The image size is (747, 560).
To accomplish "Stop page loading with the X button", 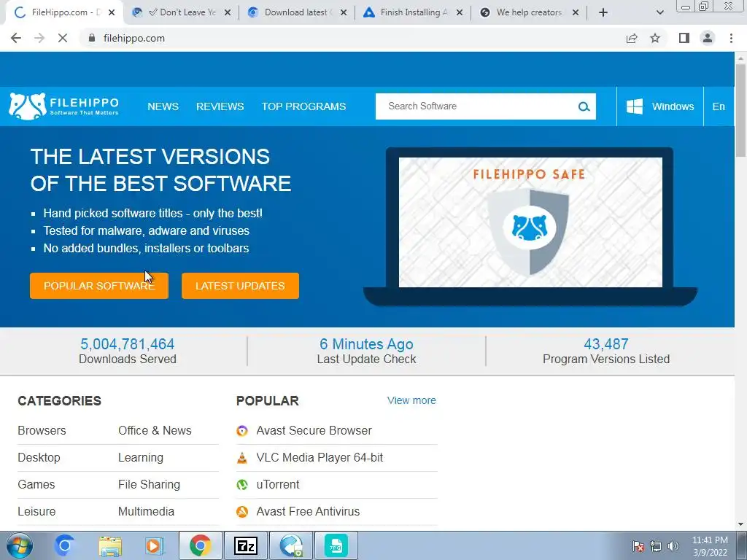I will (x=63, y=38).
